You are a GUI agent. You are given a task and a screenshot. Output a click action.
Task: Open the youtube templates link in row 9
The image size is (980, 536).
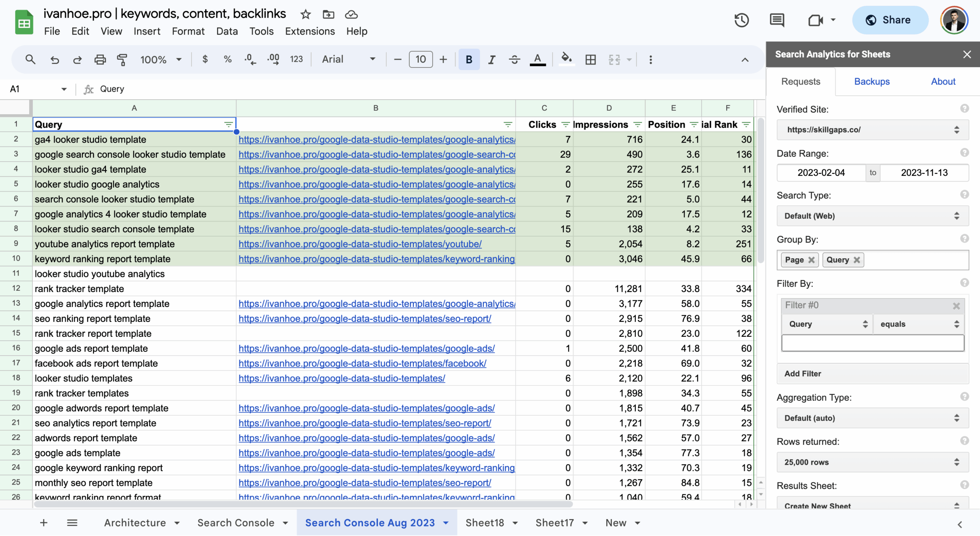(360, 244)
